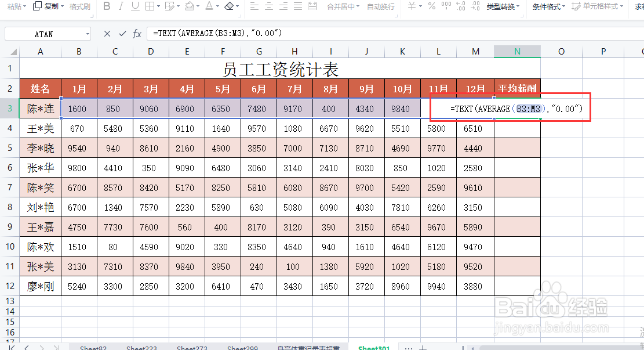Add a new sheet with plus icon

pyautogui.click(x=423, y=348)
